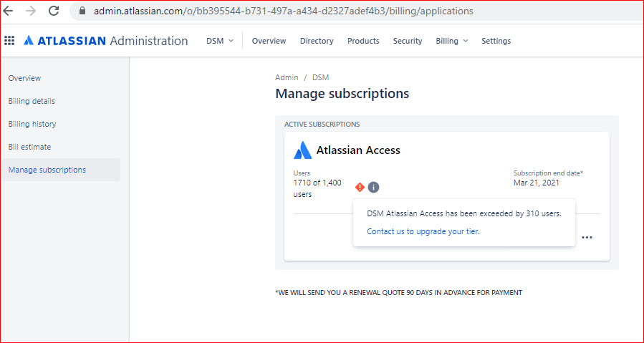Image resolution: width=644 pixels, height=343 pixels.
Task: Click the Admin breadcrumb link
Action: [287, 77]
